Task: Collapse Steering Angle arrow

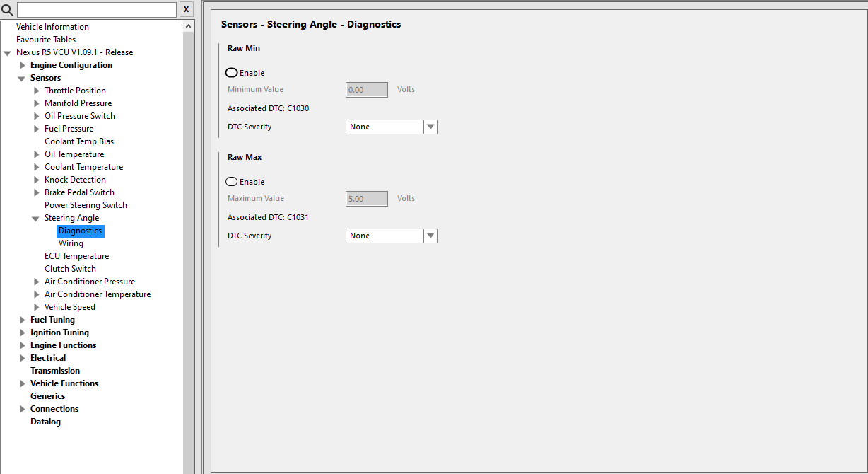Action: [x=36, y=219]
